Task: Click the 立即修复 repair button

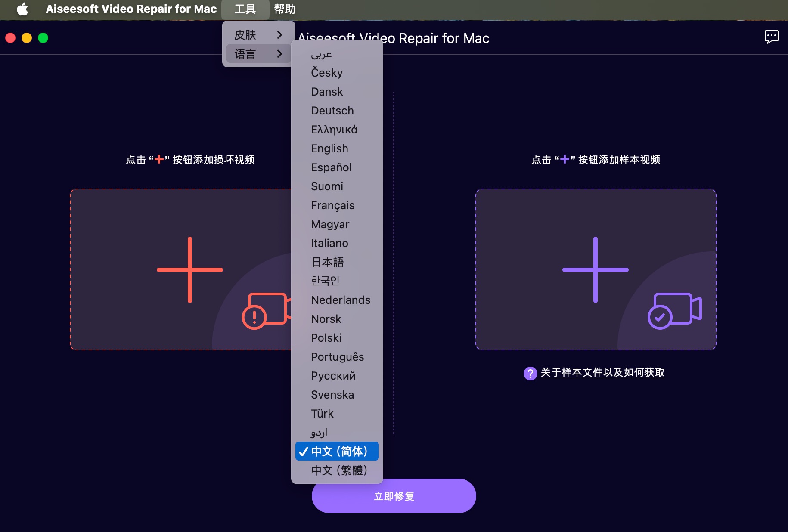Action: point(394,496)
